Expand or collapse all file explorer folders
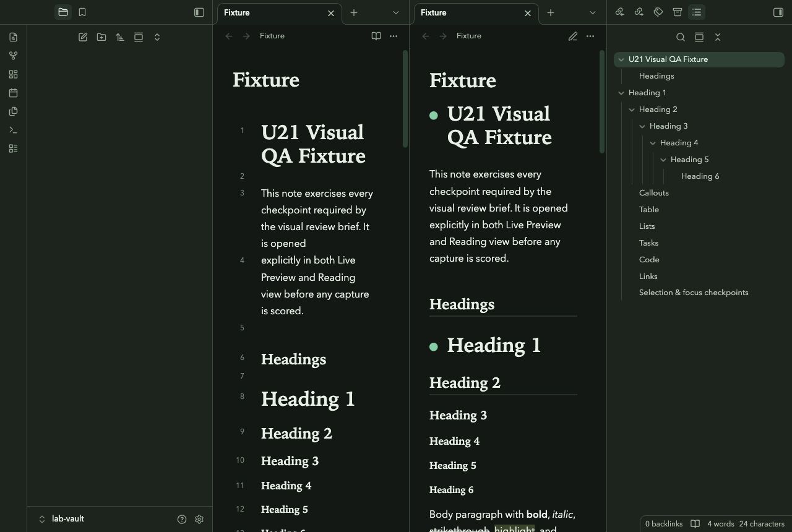The image size is (792, 532). pyautogui.click(x=157, y=37)
